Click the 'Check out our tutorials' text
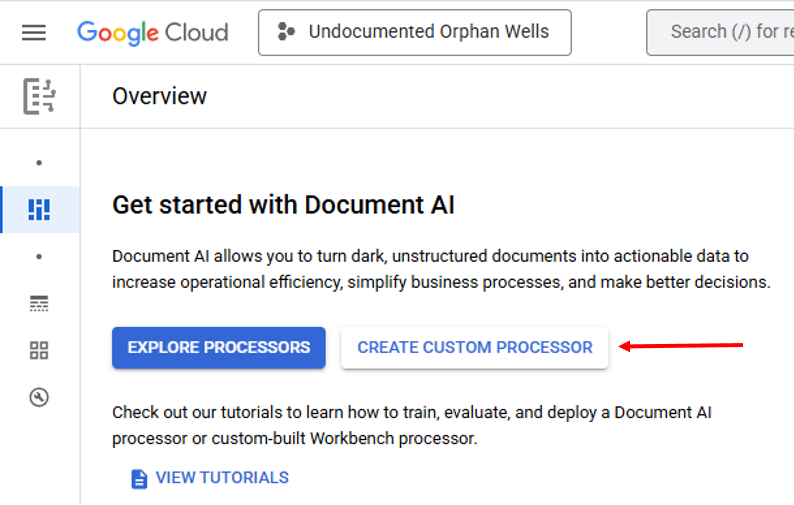 click(x=411, y=425)
